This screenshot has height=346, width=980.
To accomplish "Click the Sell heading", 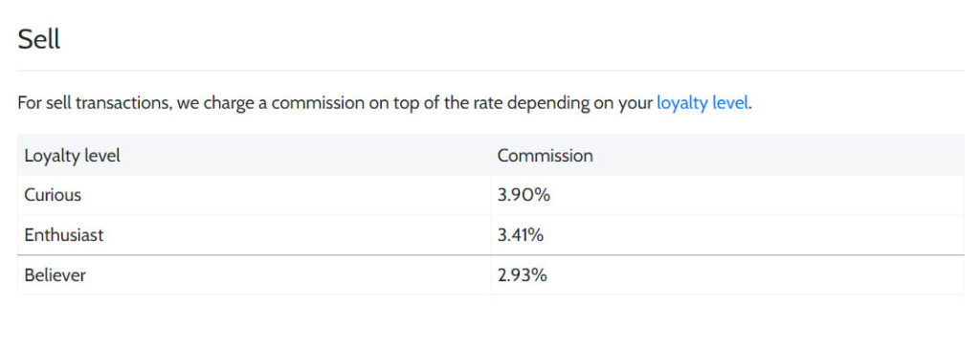I will [38, 40].
